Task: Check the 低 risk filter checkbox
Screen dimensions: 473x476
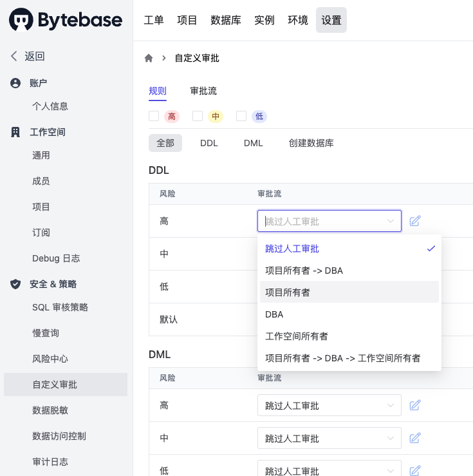Action: tap(241, 116)
